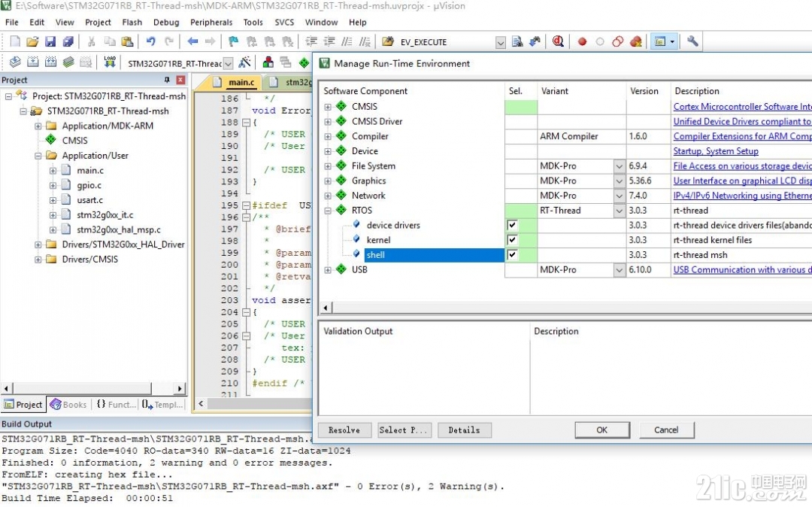
Task: Uncheck the device drivers component checkbox
Action: coord(512,225)
